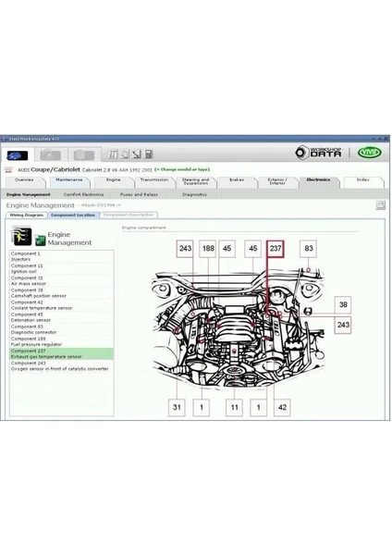Select Component 243 Oxygen sensor entry
The height and width of the screenshot is (555, 392).
coord(62,366)
